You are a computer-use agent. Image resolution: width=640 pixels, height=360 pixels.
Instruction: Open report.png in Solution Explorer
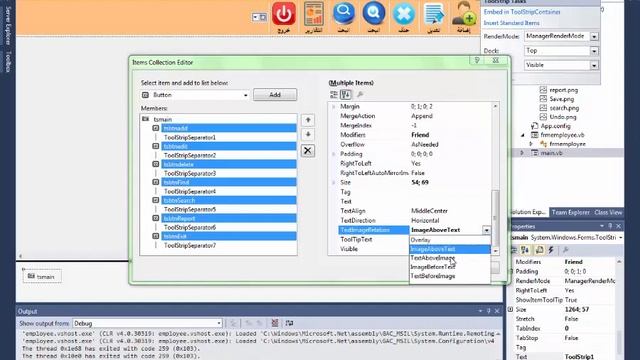(x=563, y=90)
